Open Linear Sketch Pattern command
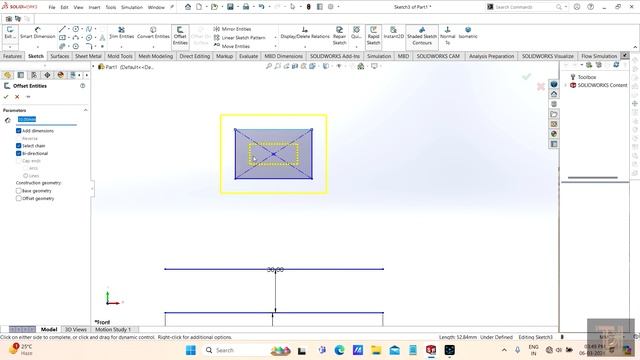Screen dimensions: 640x360 point(239,38)
